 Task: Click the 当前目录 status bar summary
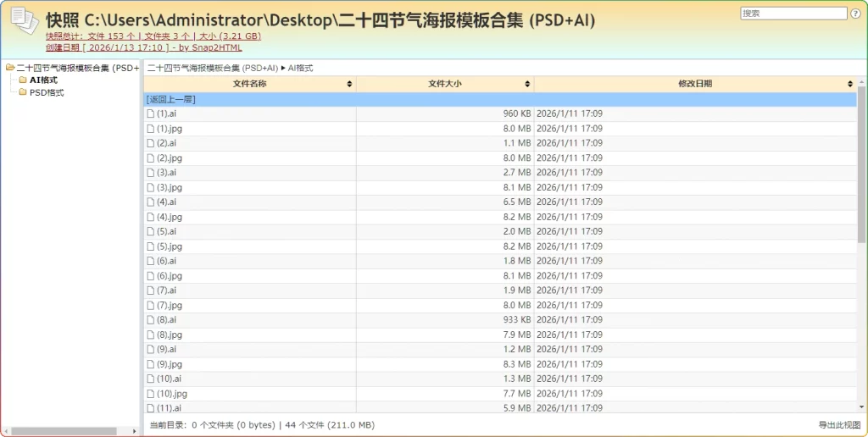262,425
